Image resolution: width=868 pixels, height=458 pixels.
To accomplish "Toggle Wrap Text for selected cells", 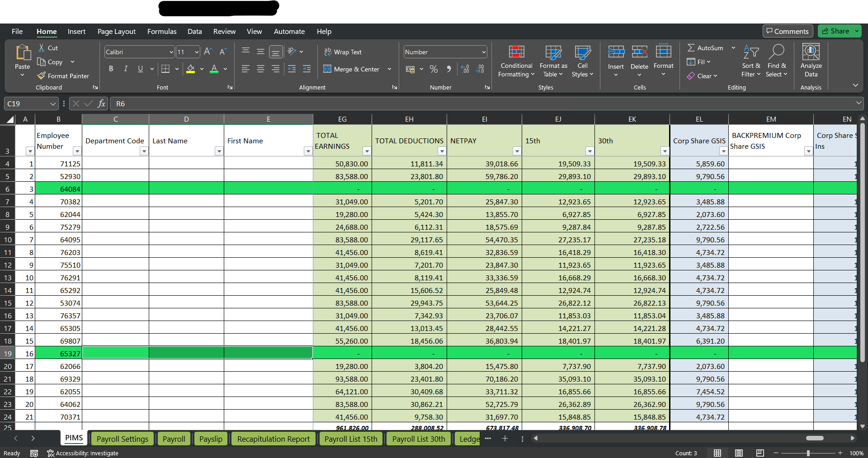I will [343, 52].
